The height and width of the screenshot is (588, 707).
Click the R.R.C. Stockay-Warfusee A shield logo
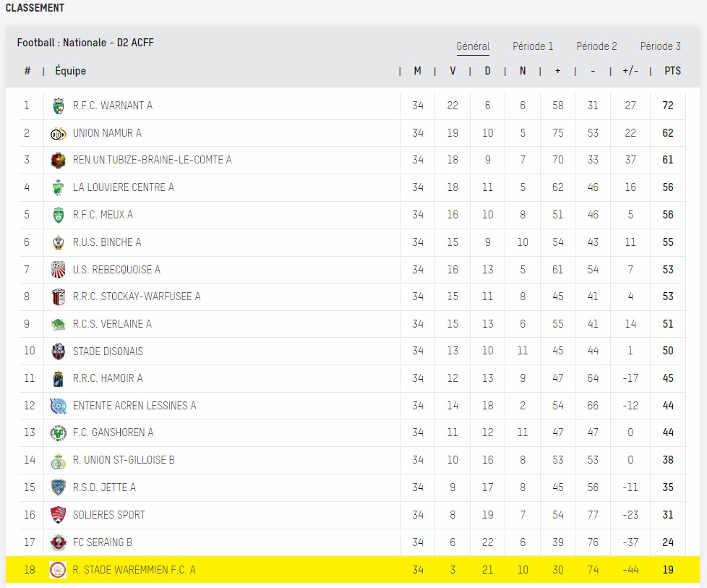(x=58, y=297)
